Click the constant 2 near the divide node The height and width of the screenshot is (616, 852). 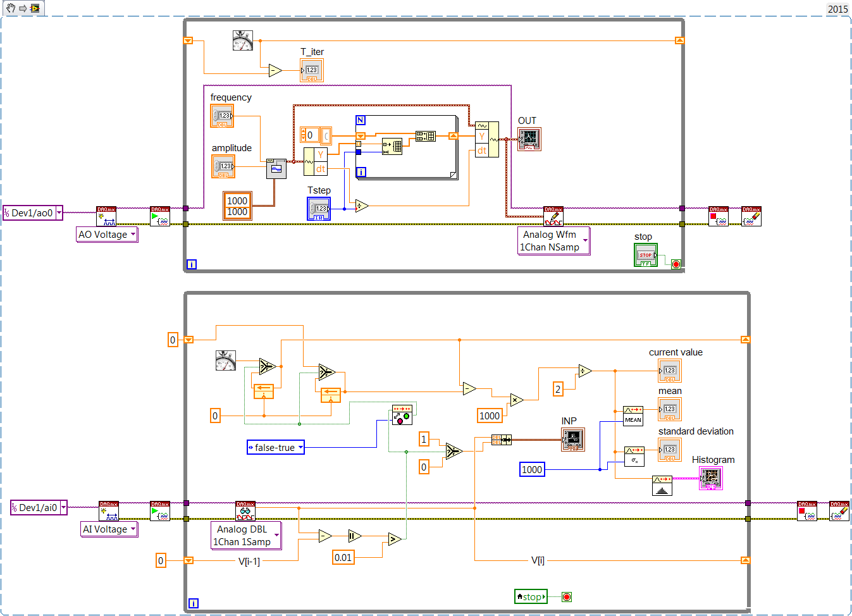pyautogui.click(x=558, y=389)
